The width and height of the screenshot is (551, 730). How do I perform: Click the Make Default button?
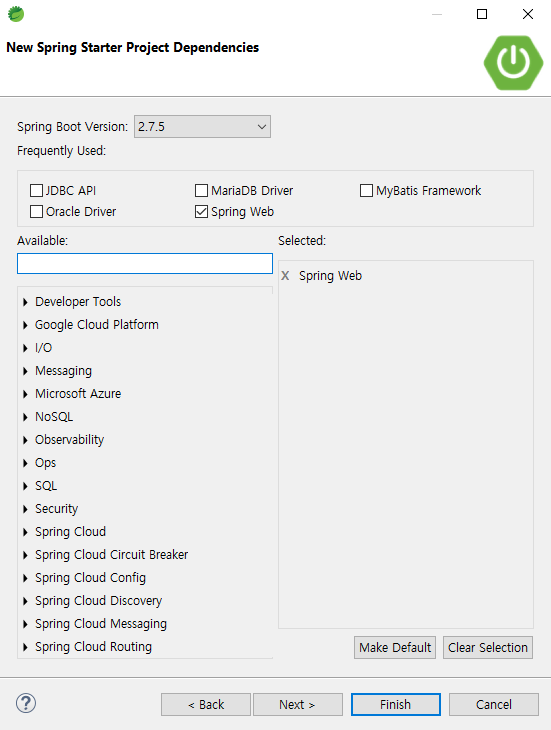(x=395, y=648)
